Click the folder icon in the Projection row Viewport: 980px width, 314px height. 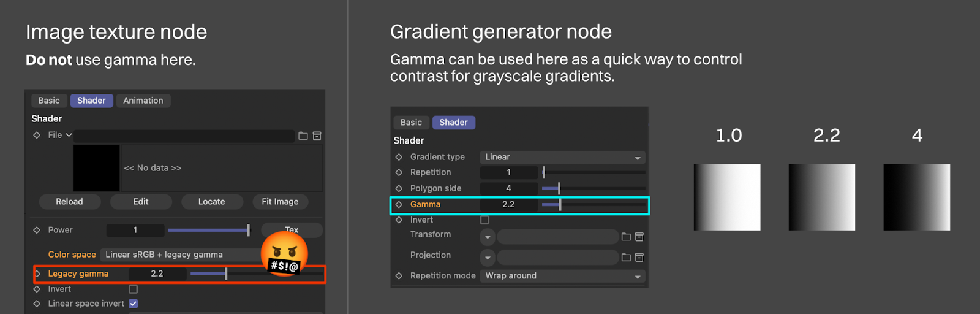tap(626, 258)
